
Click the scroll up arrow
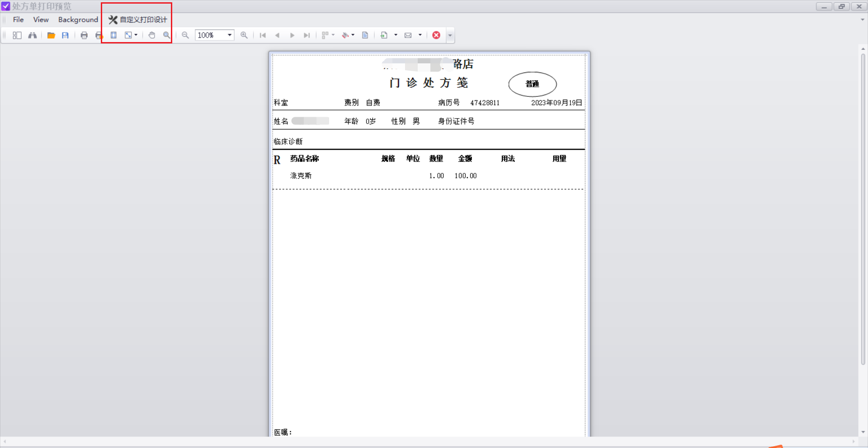click(x=863, y=48)
